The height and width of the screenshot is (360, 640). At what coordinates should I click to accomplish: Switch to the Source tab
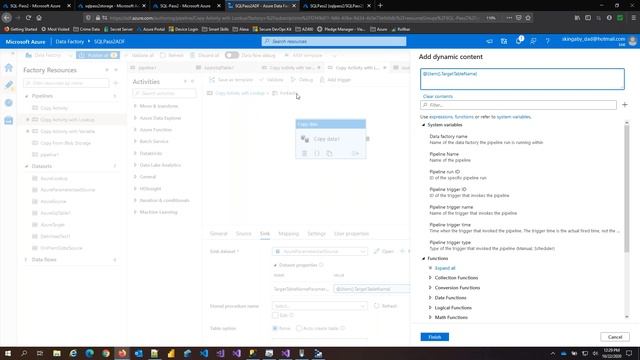click(x=243, y=233)
